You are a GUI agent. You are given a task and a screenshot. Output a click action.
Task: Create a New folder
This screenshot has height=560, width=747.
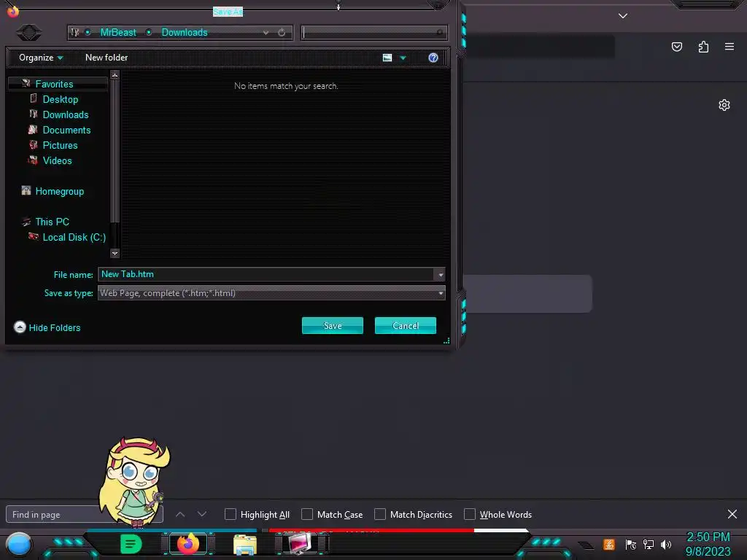(107, 58)
